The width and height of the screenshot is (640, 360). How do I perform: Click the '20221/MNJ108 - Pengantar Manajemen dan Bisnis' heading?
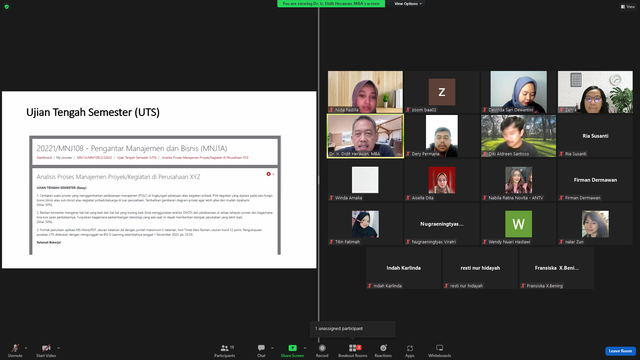click(x=132, y=149)
